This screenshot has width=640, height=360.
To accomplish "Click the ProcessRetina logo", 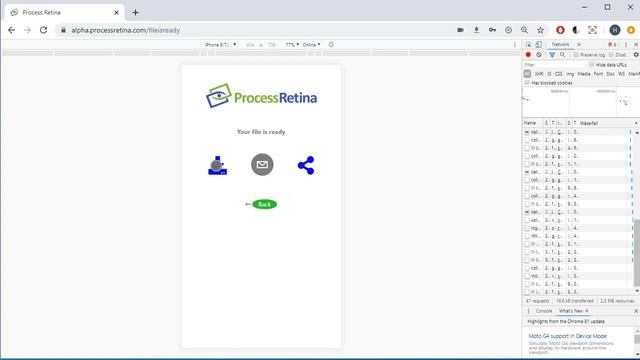I will pyautogui.click(x=261, y=96).
